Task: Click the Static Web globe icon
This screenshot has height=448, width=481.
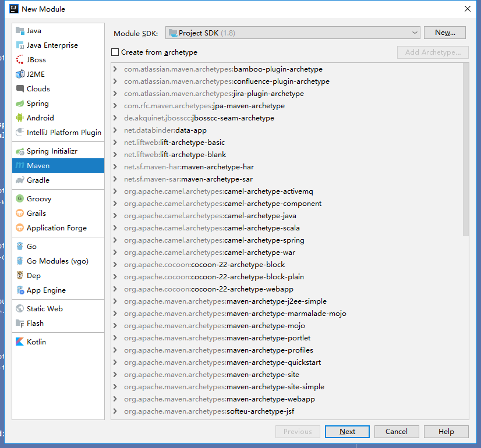Action: click(x=20, y=309)
